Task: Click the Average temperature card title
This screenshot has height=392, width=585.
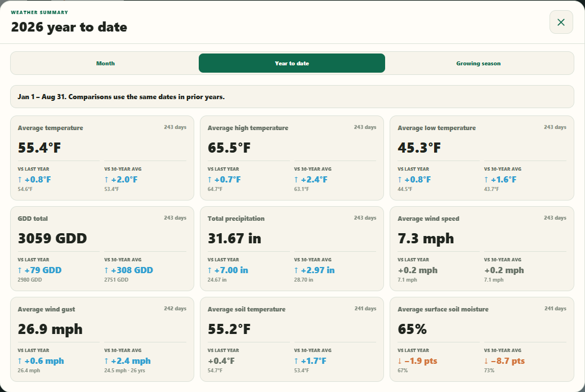Action: (50, 128)
